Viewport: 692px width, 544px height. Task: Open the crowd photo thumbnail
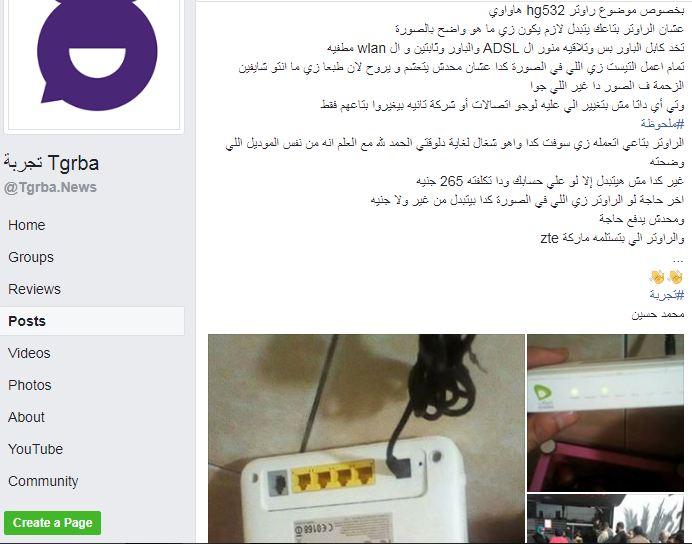(x=606, y=519)
